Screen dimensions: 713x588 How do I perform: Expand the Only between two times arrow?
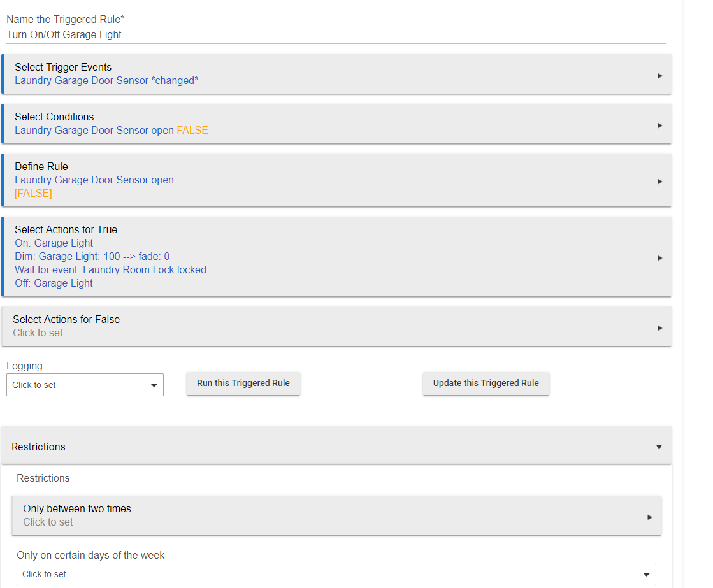click(x=649, y=517)
